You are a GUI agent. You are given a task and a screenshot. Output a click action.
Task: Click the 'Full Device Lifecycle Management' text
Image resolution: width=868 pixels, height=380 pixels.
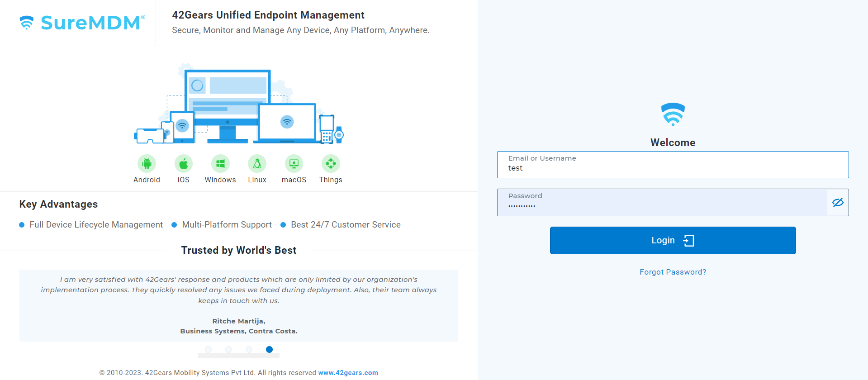pos(96,225)
